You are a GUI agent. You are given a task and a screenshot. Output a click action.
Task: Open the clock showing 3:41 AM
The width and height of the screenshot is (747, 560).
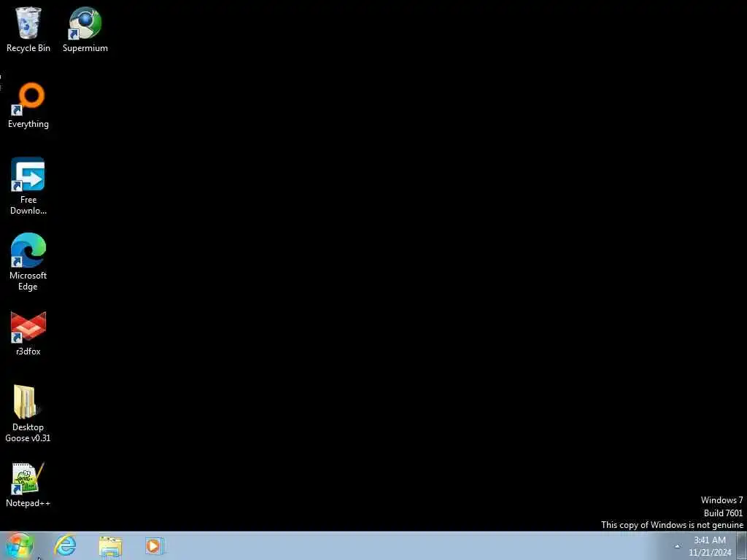(x=710, y=546)
